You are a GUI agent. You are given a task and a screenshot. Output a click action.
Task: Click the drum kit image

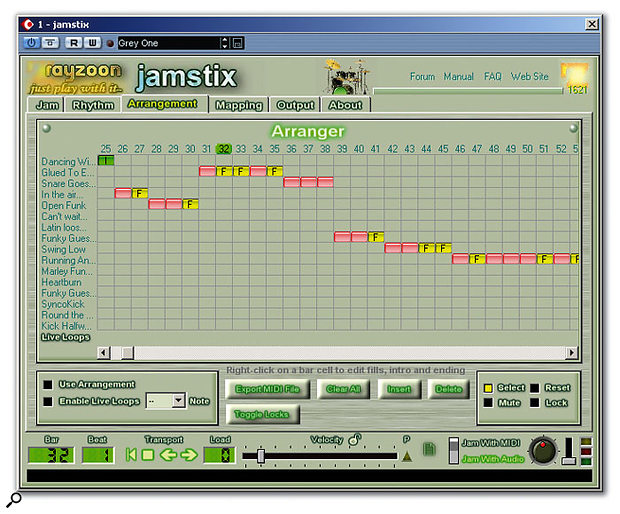[x=345, y=76]
